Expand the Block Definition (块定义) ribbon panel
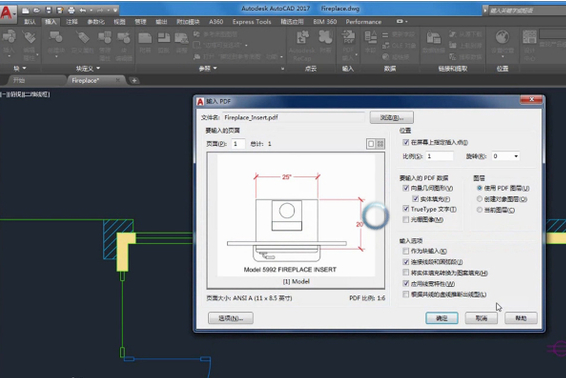566x378 pixels. click(88, 68)
